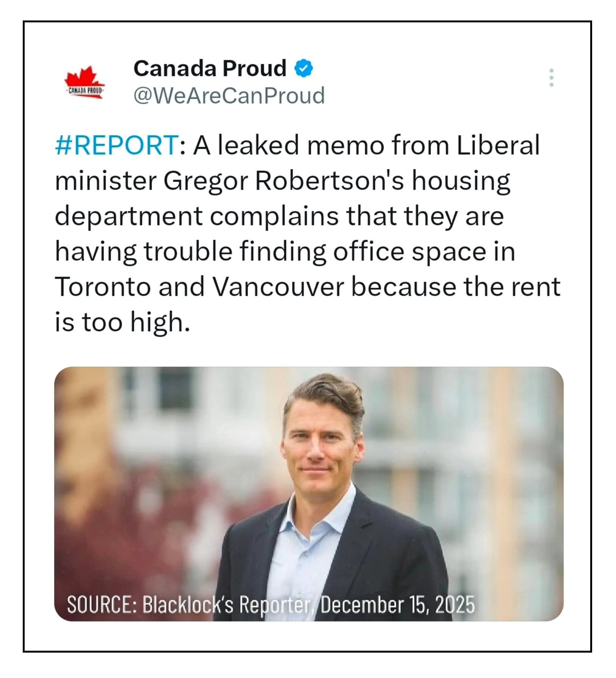Click the Canada Proud profile avatar

[84, 82]
